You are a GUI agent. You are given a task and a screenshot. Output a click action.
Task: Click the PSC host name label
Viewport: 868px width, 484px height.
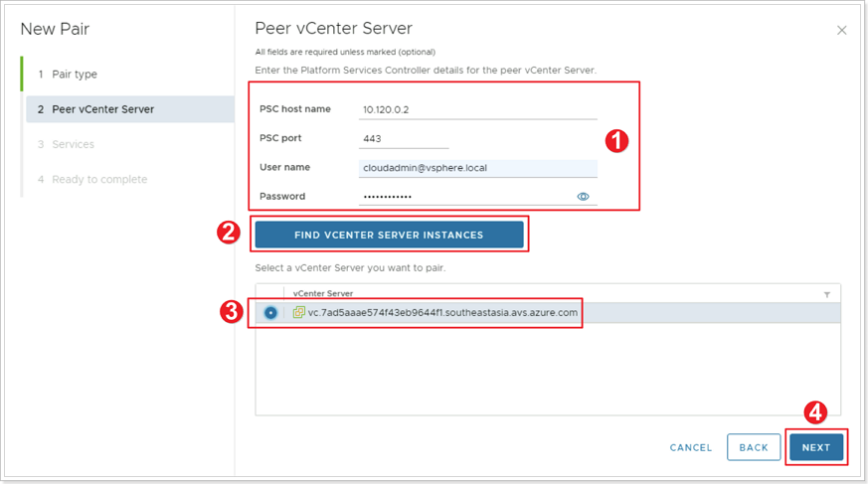click(295, 109)
